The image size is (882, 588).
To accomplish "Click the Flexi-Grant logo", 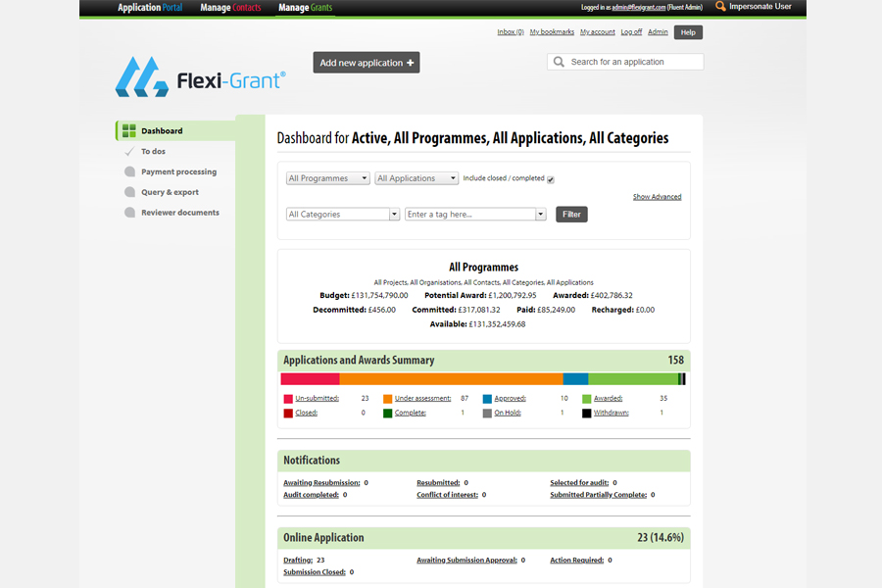I will [x=200, y=76].
